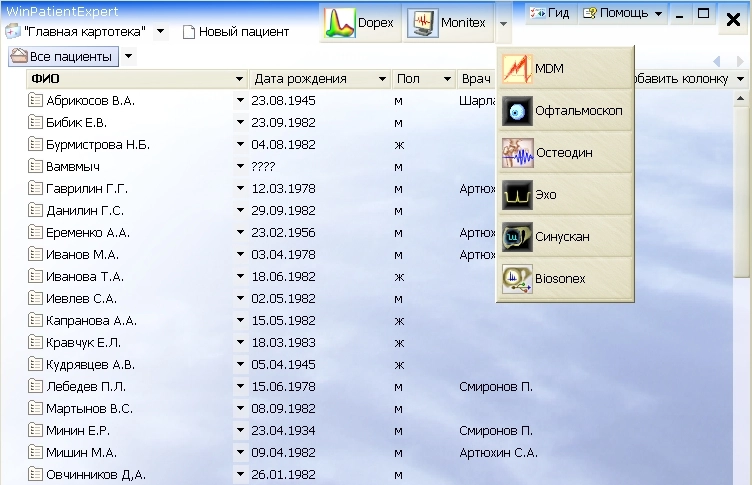Choose Остеодин from the dropdown list
The height and width of the screenshot is (485, 752).
[x=565, y=152]
